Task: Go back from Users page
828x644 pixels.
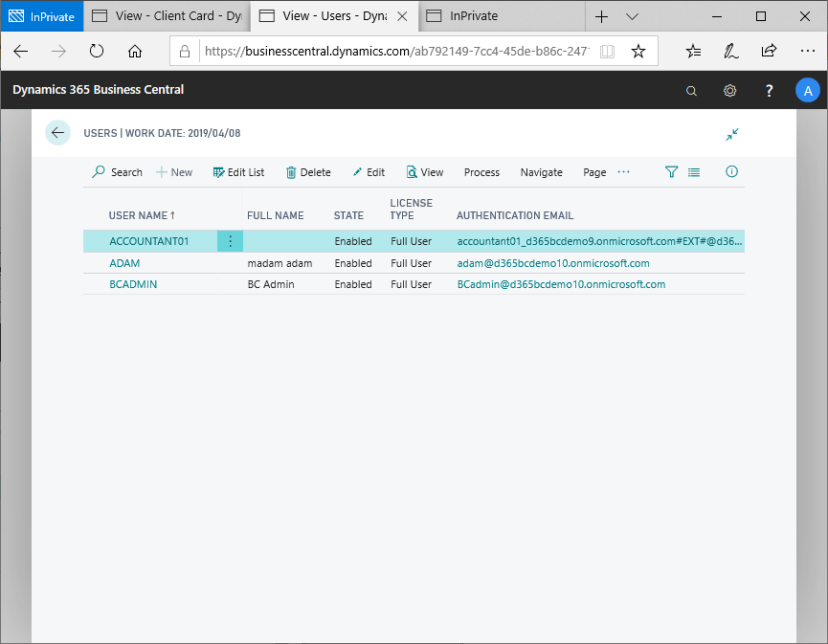Action: [x=58, y=132]
